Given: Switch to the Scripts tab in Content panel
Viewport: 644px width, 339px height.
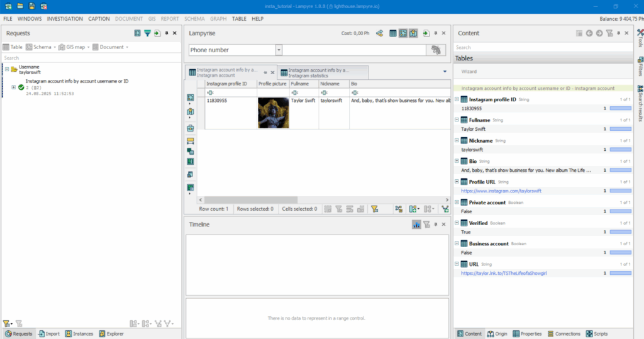Looking at the screenshot, I should point(597,334).
